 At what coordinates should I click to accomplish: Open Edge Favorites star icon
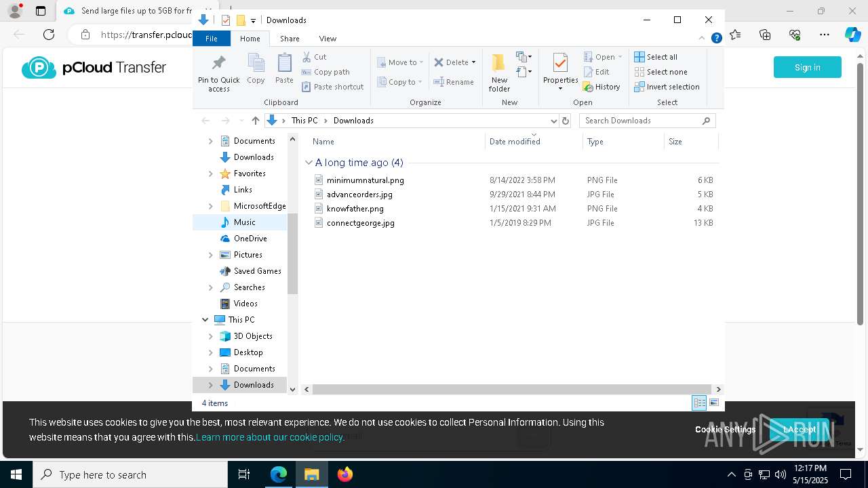click(735, 35)
